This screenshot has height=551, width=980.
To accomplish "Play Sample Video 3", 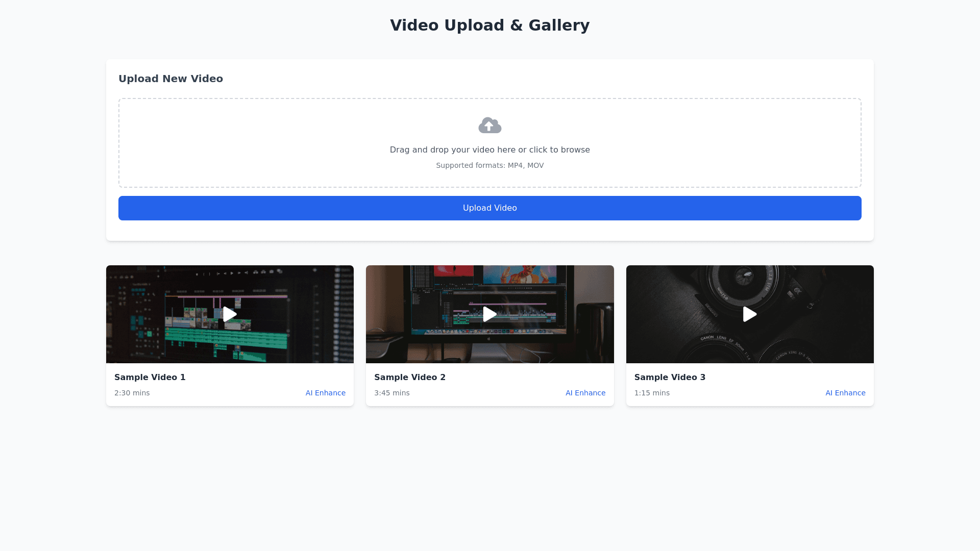I will (749, 314).
